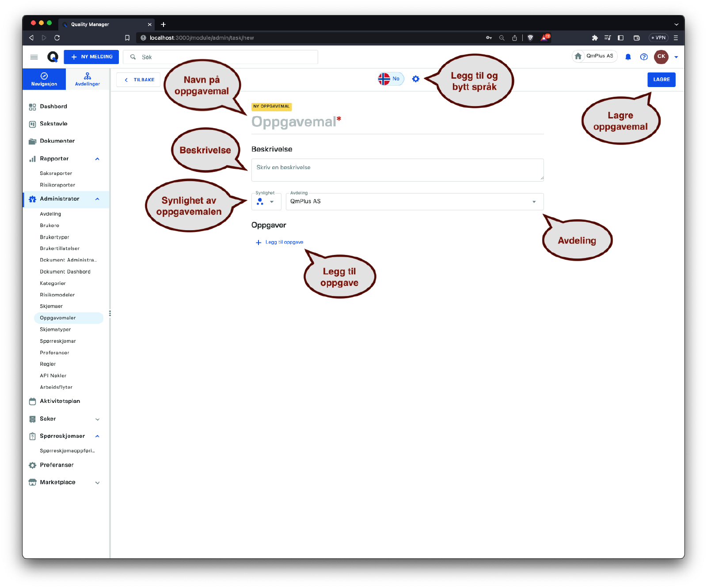Open the browser extensions puzzle icon
Viewport: 707px width, 588px height.
coord(595,38)
